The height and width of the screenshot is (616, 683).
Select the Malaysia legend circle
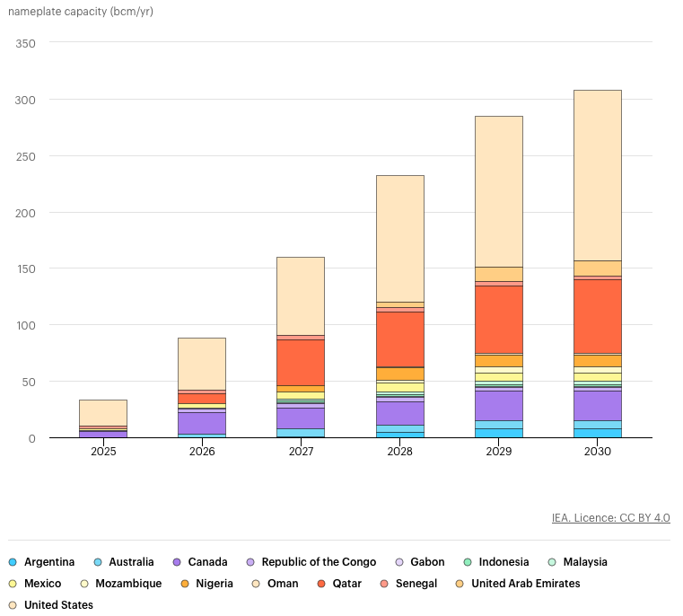(x=552, y=562)
